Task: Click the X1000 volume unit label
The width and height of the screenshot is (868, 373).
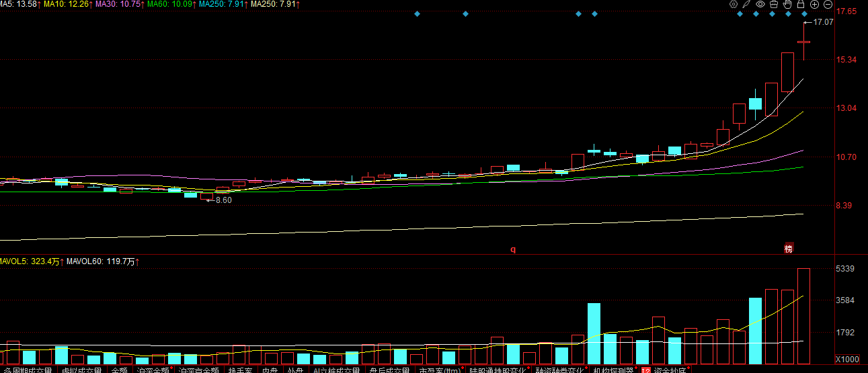Action: 846,358
